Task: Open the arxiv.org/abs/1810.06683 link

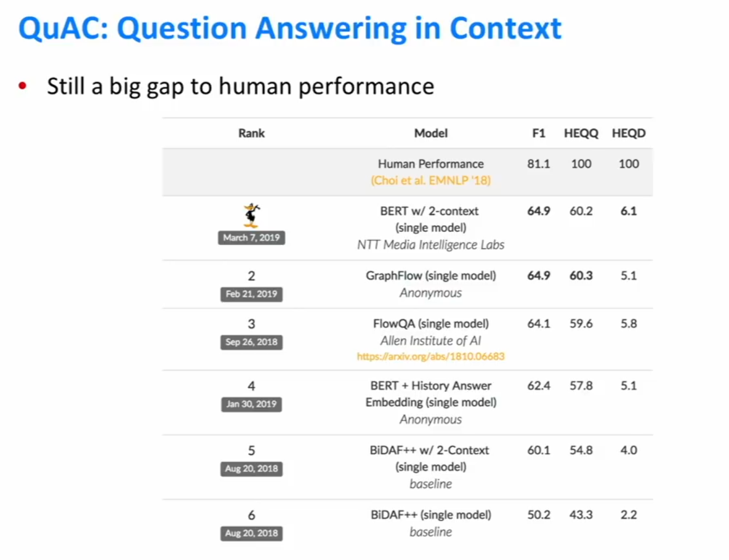Action: click(x=430, y=356)
